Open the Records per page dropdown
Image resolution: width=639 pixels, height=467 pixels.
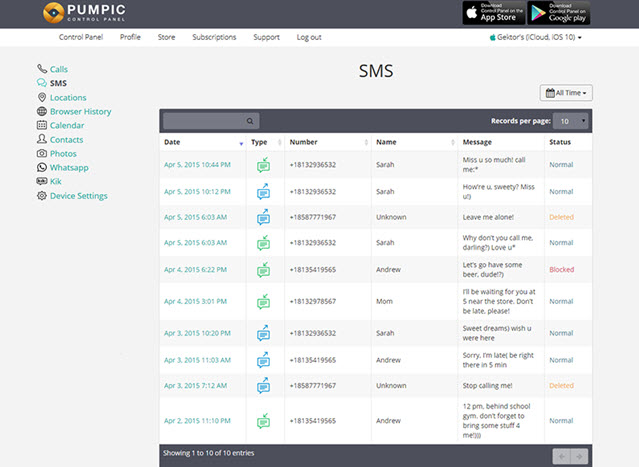click(572, 121)
